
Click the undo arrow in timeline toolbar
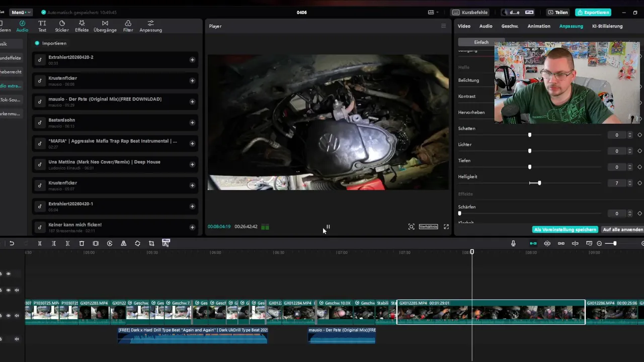(12, 243)
